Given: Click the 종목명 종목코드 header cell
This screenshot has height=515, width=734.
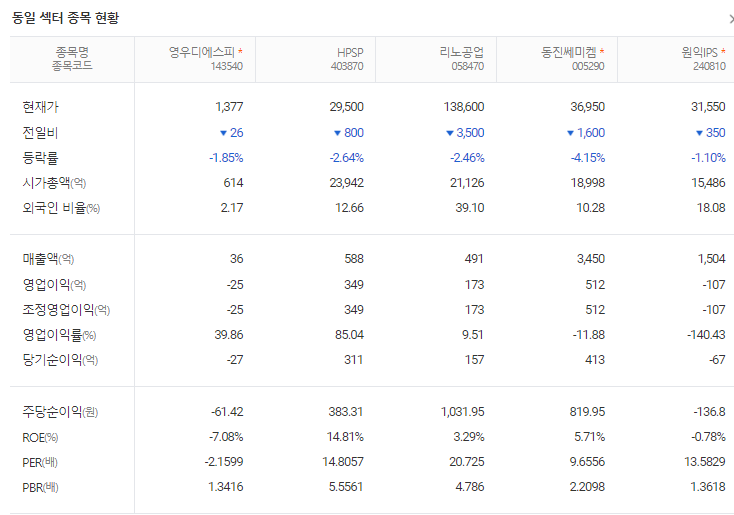Looking at the screenshot, I should click(x=72, y=59).
